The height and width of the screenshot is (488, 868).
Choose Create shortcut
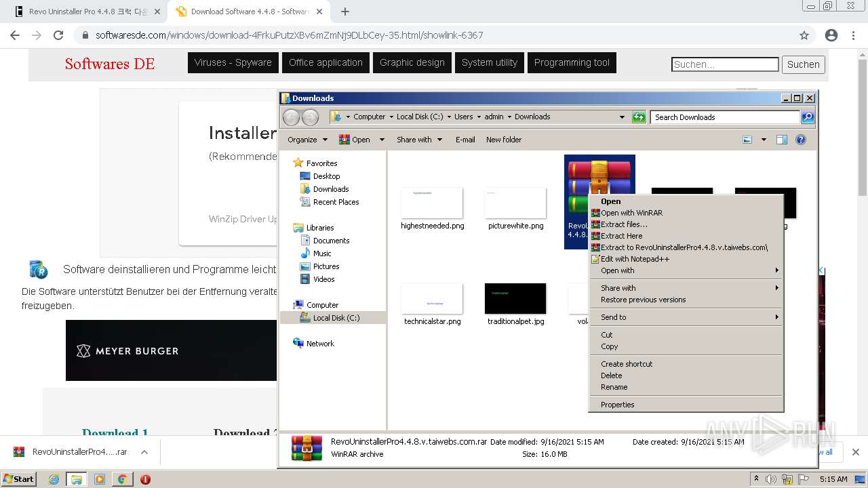tap(686, 364)
